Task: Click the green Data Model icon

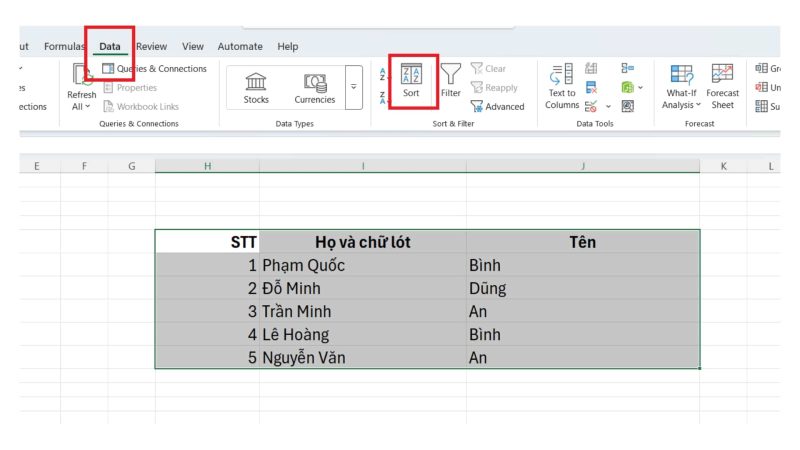Action: (x=628, y=87)
